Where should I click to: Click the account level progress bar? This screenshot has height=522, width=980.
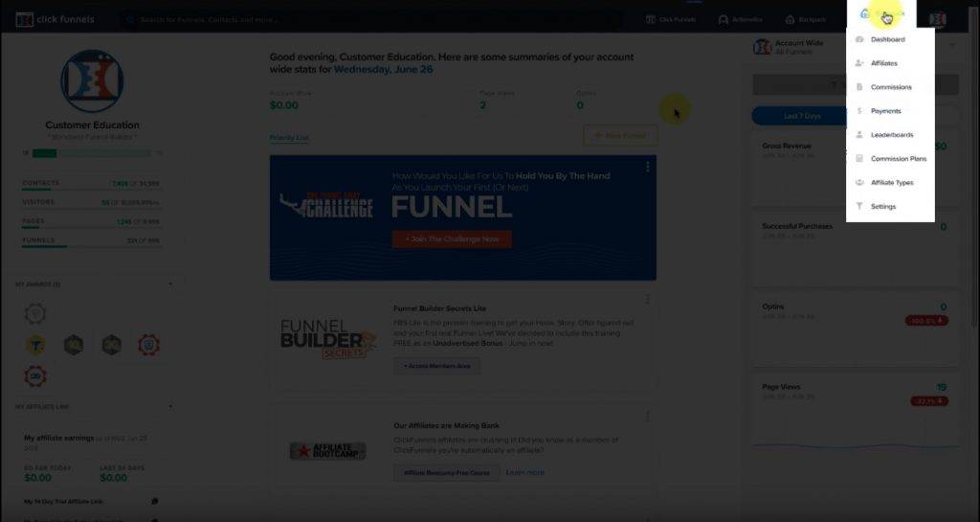(92, 153)
